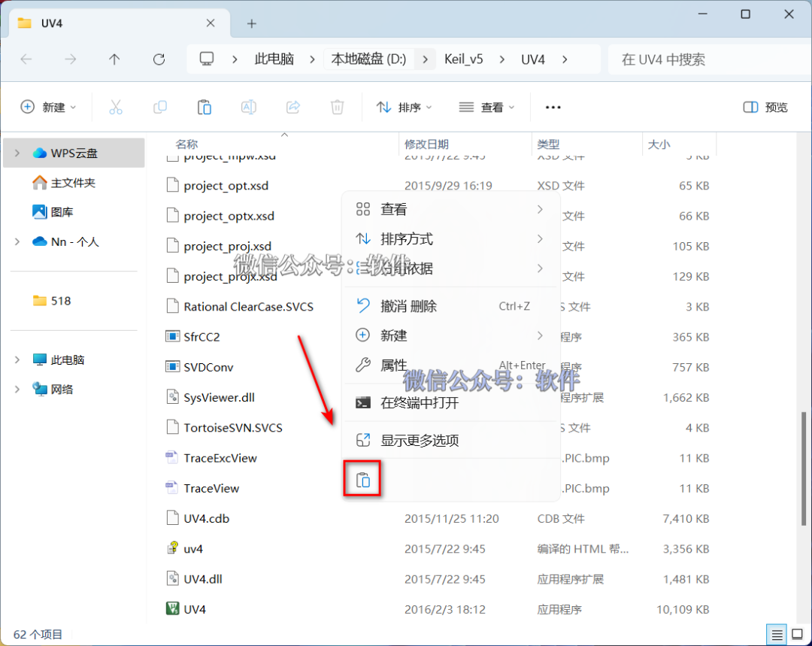Switch to large icons view in status bar
This screenshot has width=812, height=646.
click(x=798, y=634)
